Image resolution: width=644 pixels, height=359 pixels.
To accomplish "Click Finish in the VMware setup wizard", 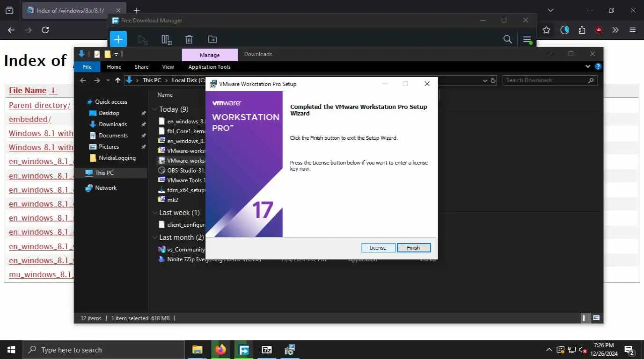I will (x=413, y=248).
